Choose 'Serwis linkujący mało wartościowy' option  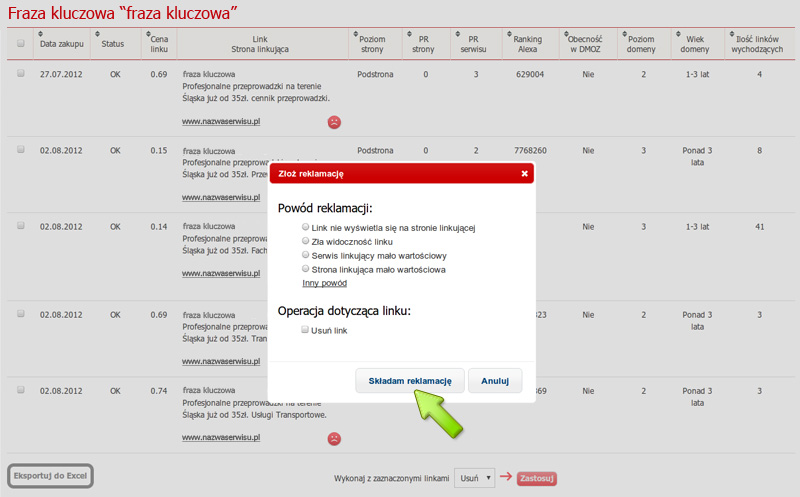click(x=306, y=256)
